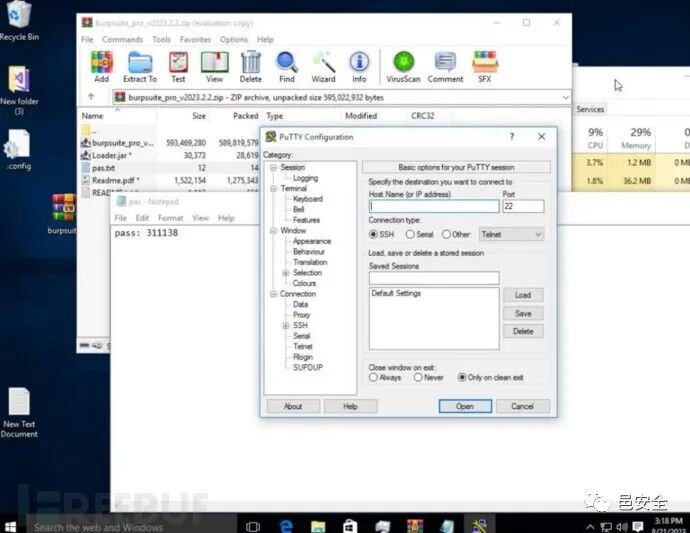The width and height of the screenshot is (690, 533).
Task: Open the Wizard wand icon
Action: coord(323,66)
